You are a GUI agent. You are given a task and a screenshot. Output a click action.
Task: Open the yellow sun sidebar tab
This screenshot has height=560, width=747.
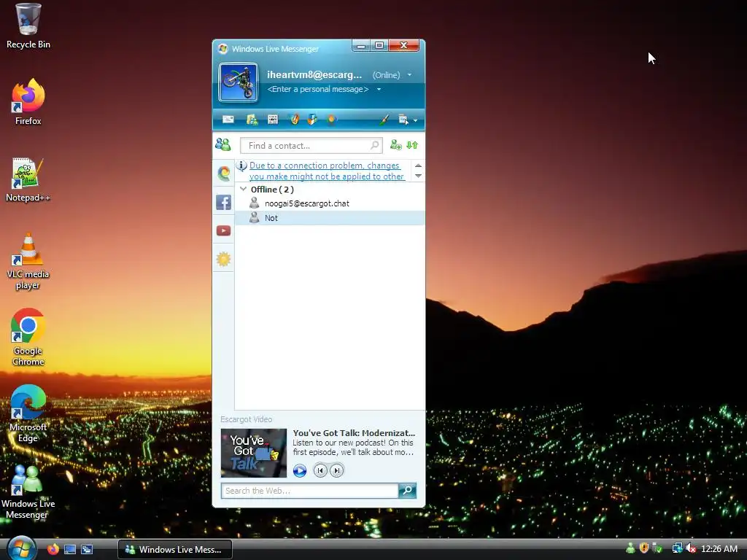(x=224, y=260)
